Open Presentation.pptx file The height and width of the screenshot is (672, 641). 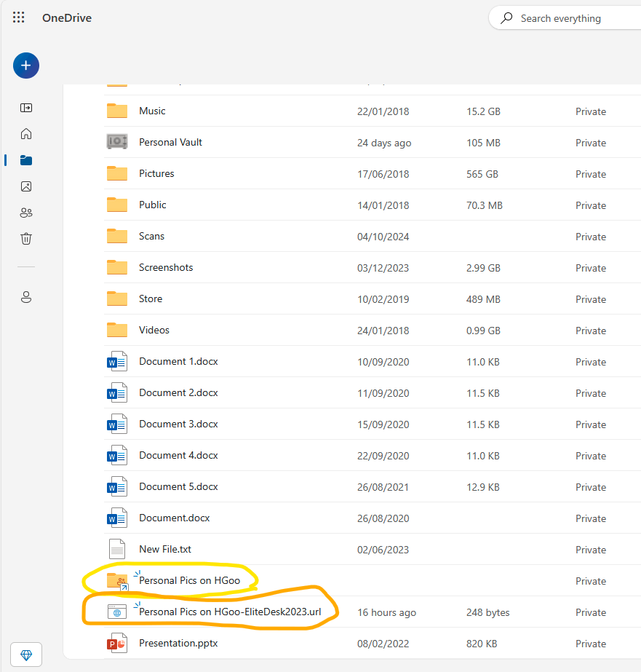click(178, 644)
